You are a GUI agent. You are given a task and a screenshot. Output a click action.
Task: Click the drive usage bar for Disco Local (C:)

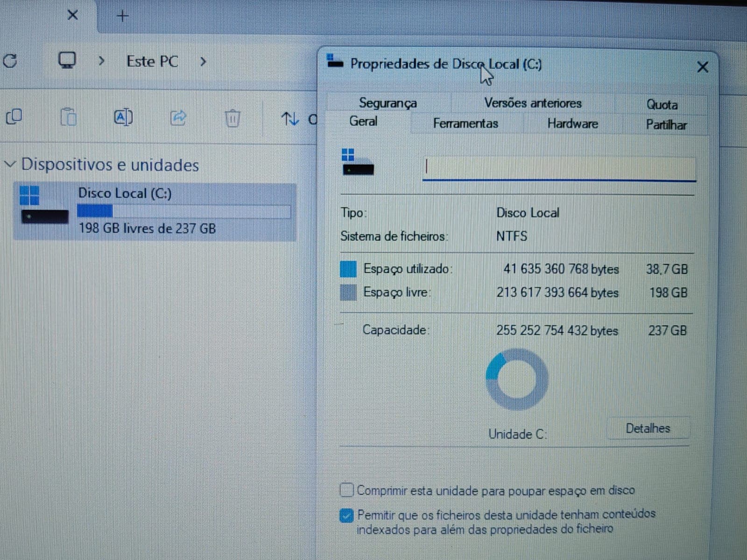coord(183,211)
